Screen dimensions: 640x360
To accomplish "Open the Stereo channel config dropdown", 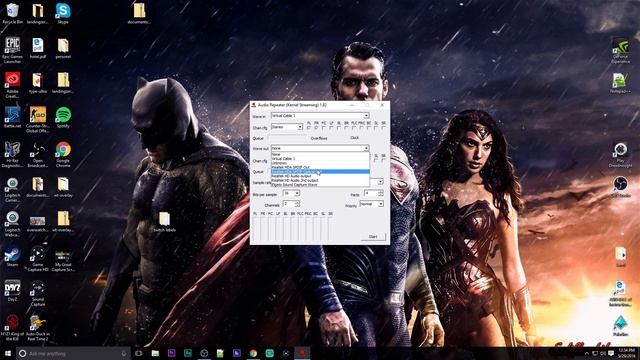I will (x=287, y=127).
